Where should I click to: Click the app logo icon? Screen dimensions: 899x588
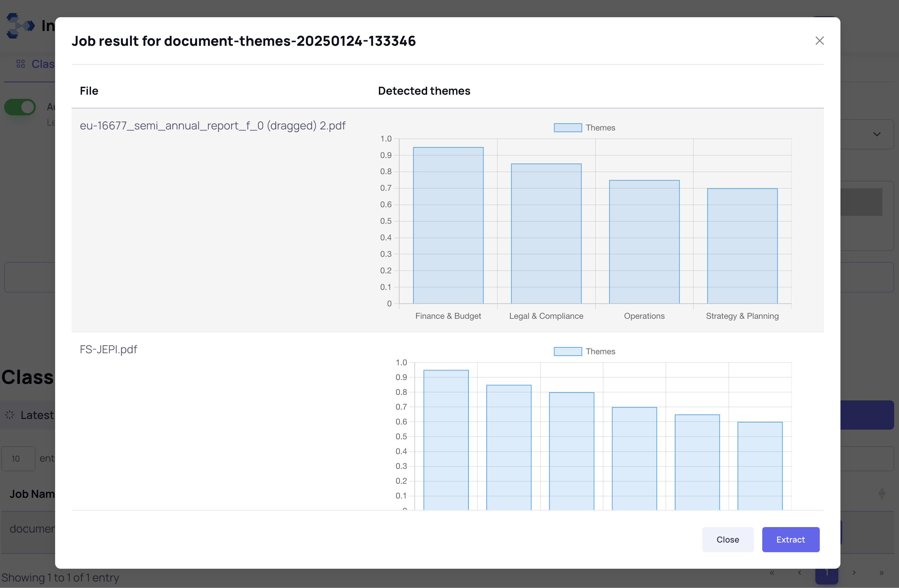[20, 26]
